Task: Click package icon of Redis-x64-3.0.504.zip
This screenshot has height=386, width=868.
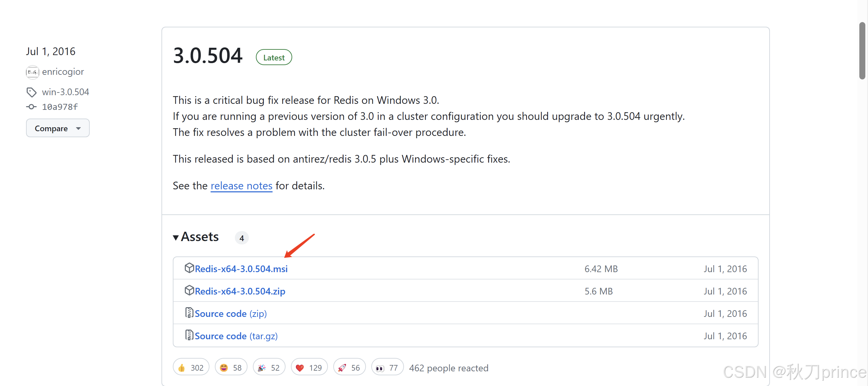Action: [x=189, y=290]
